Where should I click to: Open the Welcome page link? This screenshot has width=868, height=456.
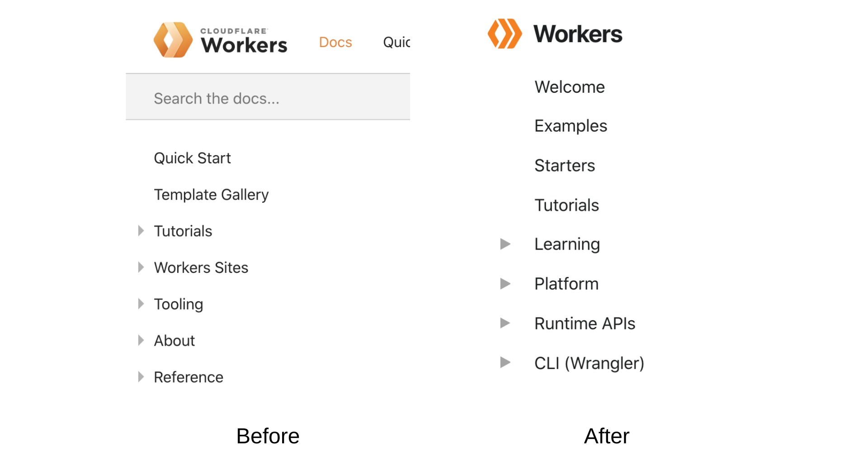[570, 87]
